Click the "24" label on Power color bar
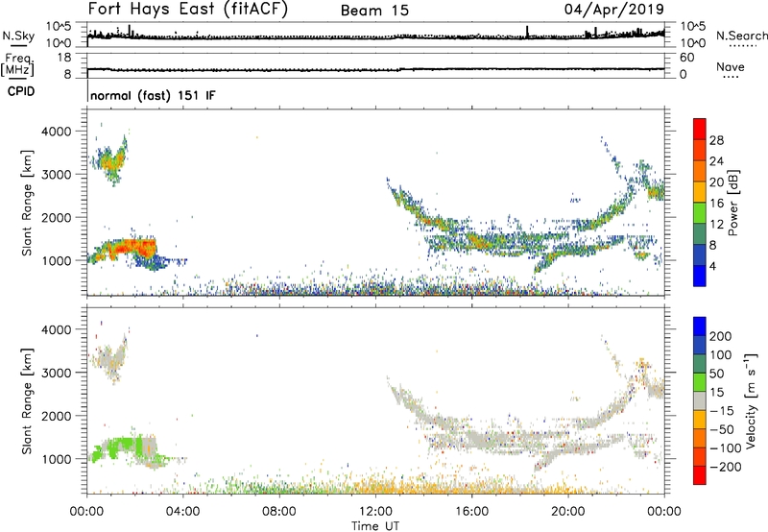Image resolution: width=768 pixels, height=532 pixels. [716, 161]
